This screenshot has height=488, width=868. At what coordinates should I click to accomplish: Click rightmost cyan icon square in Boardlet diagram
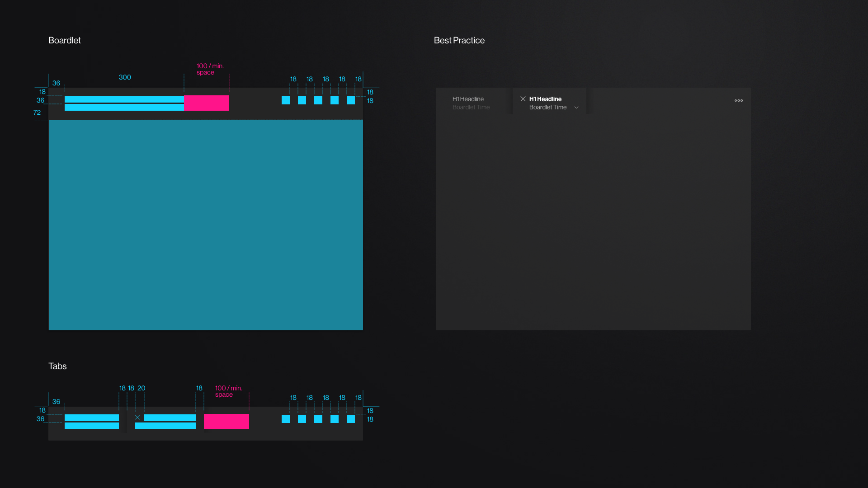point(351,100)
